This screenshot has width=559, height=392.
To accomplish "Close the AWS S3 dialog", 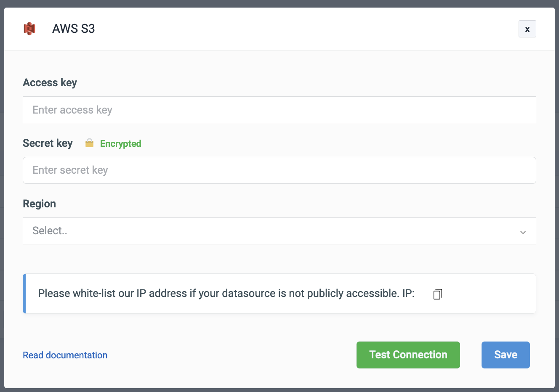I will pos(527,29).
